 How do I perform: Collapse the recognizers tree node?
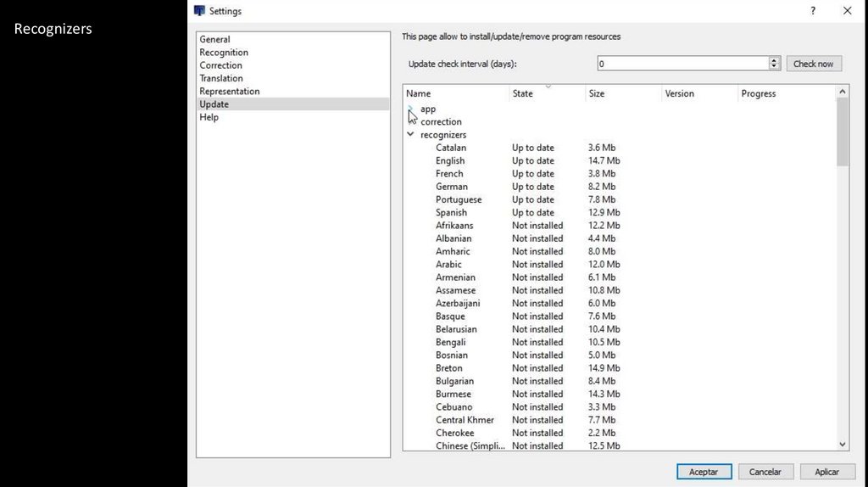coord(410,135)
